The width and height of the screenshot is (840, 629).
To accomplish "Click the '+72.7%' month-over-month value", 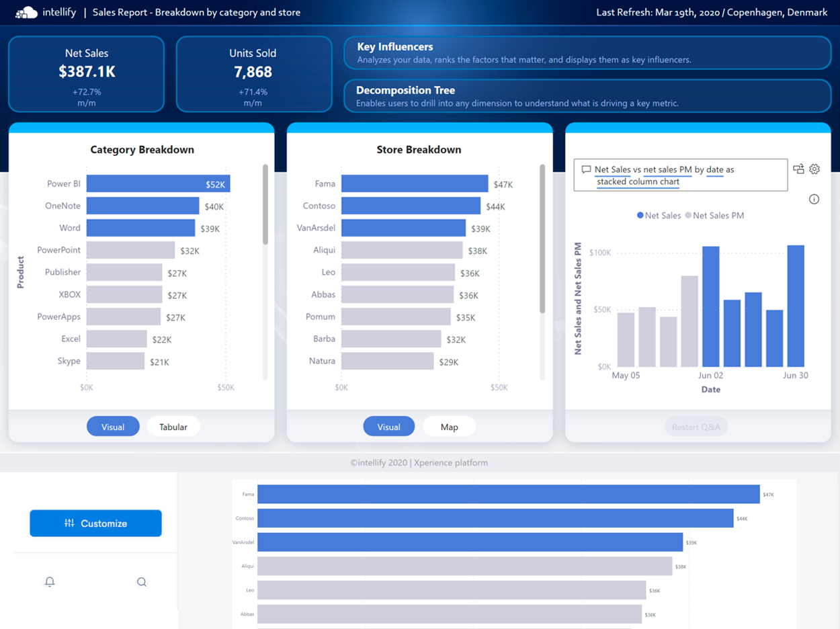I will coord(87,92).
